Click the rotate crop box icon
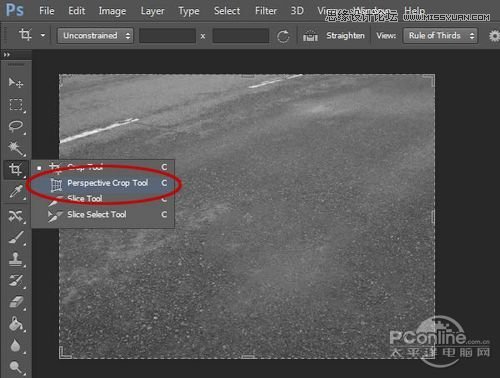 283,36
